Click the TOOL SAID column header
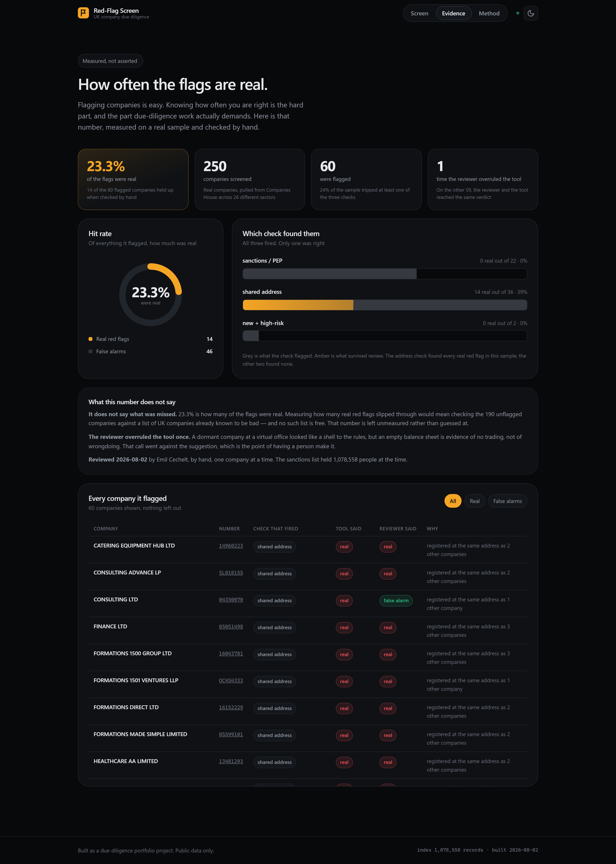Screen dimensions: 616x864 [349, 529]
